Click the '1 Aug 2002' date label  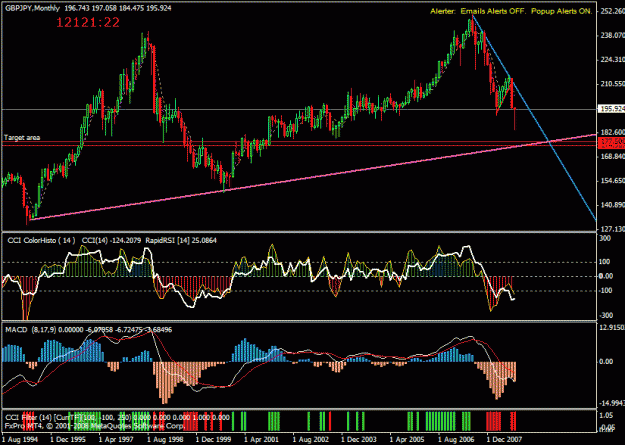[311, 439]
